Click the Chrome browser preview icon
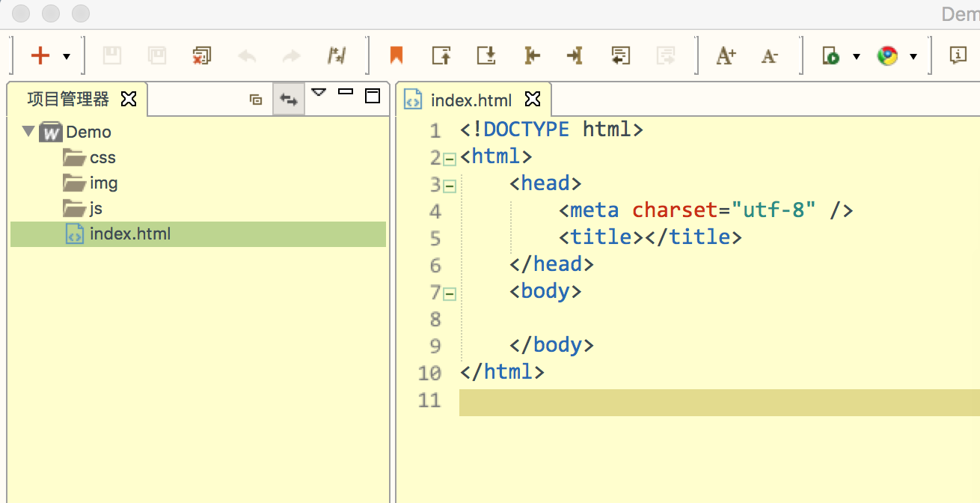The width and height of the screenshot is (980, 503). (x=888, y=55)
